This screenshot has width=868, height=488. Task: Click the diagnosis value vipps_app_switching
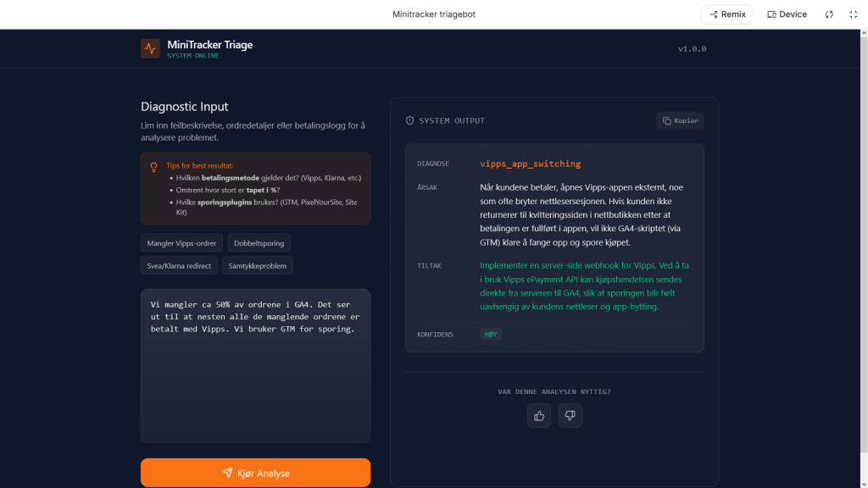tap(531, 164)
